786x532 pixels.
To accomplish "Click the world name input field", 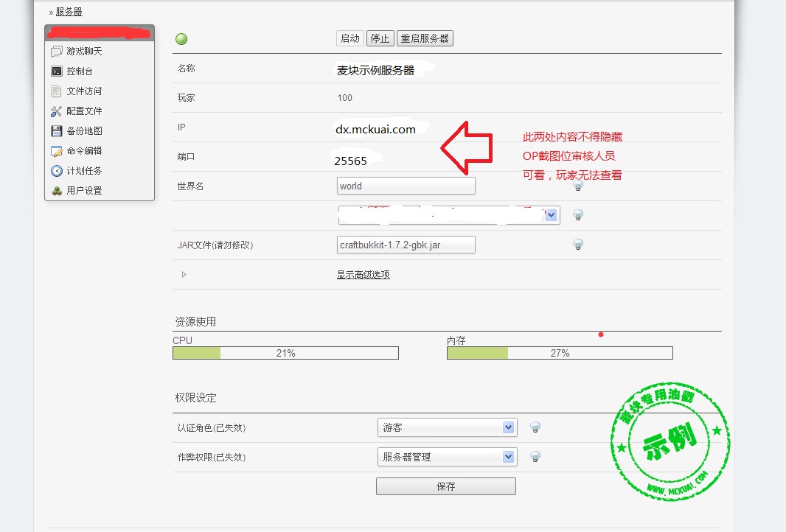I will point(406,186).
